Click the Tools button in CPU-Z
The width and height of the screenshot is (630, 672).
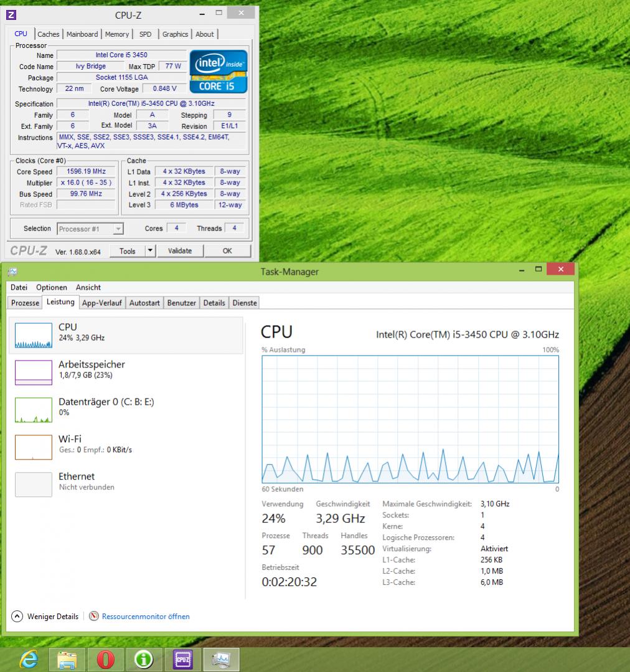tap(127, 251)
